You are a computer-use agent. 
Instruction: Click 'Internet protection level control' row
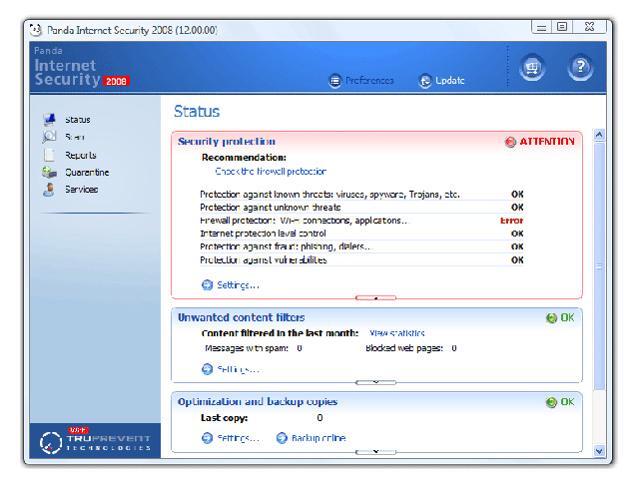(362, 233)
